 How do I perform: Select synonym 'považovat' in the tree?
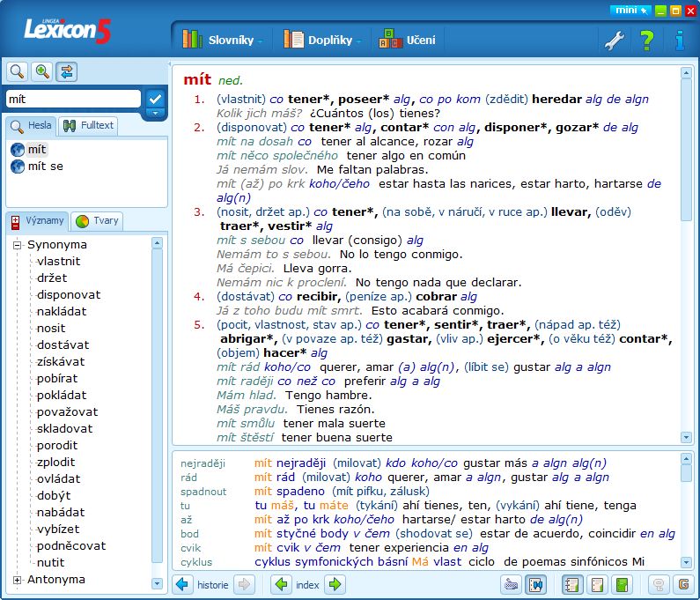tap(68, 412)
